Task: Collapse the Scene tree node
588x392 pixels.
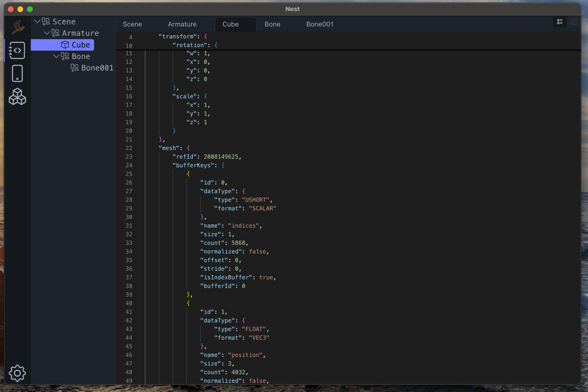Action: (37, 22)
